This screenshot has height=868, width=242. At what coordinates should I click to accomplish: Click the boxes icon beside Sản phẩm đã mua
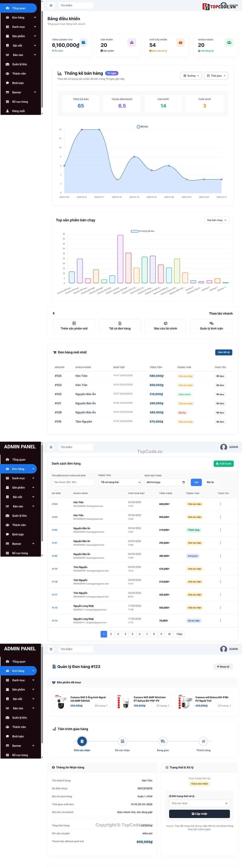(54, 682)
